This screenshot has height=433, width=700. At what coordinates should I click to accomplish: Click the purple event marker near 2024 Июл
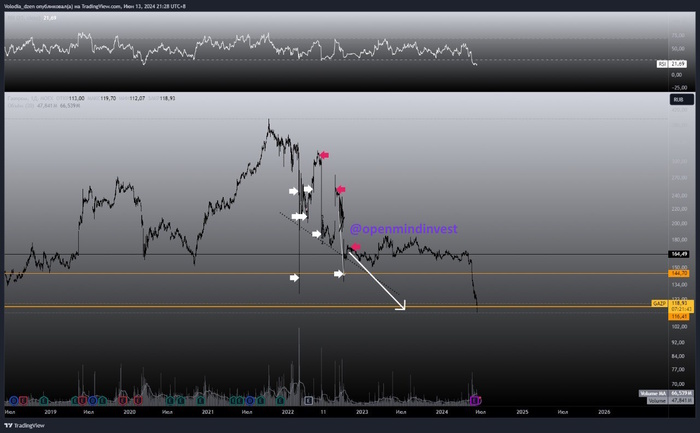click(x=475, y=400)
